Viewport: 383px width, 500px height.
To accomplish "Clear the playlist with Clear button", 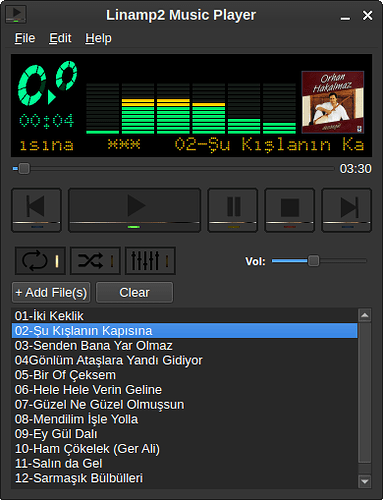I will 135,293.
